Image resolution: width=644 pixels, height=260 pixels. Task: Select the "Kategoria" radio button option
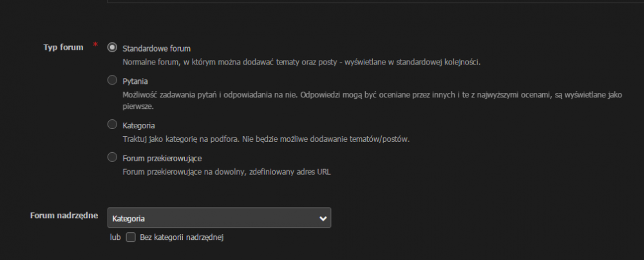pyautogui.click(x=113, y=125)
